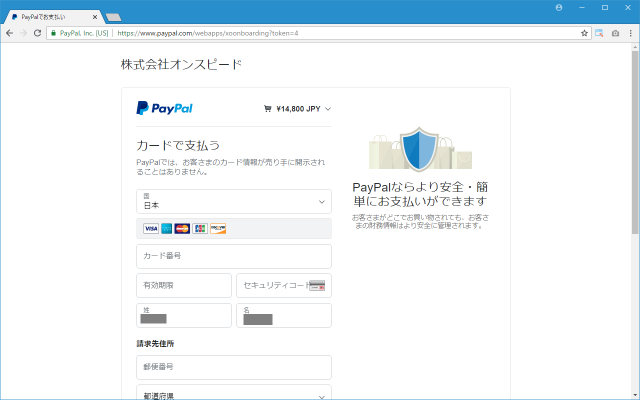The image size is (640, 400).
Task: Click the 請求先住所 section label
Action: (155, 344)
